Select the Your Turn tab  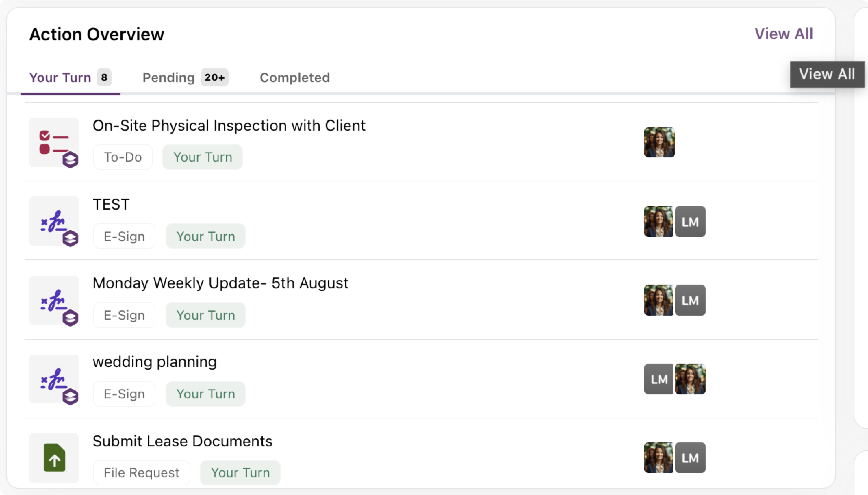coord(70,77)
